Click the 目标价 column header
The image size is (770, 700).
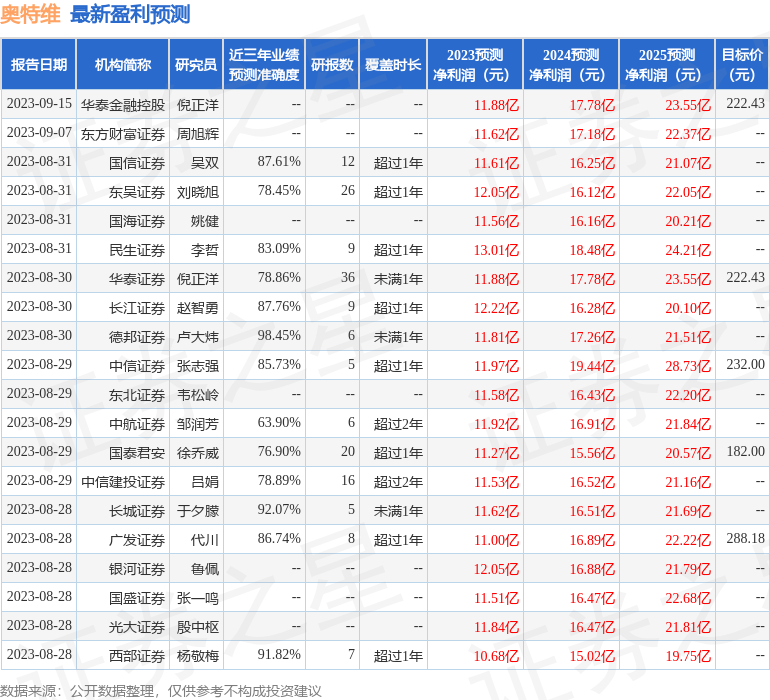point(742,64)
